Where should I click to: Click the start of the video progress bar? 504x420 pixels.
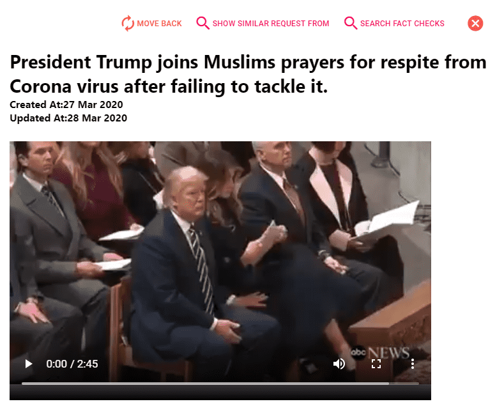[x=22, y=384]
